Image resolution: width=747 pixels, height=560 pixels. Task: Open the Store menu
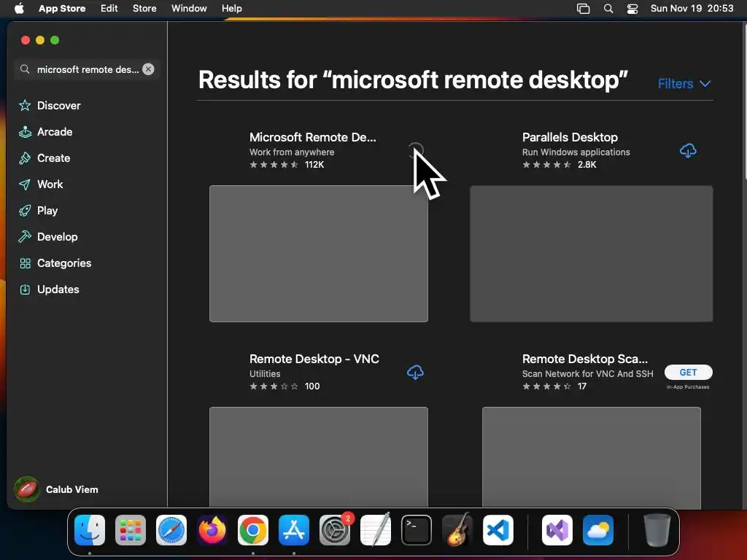point(144,9)
